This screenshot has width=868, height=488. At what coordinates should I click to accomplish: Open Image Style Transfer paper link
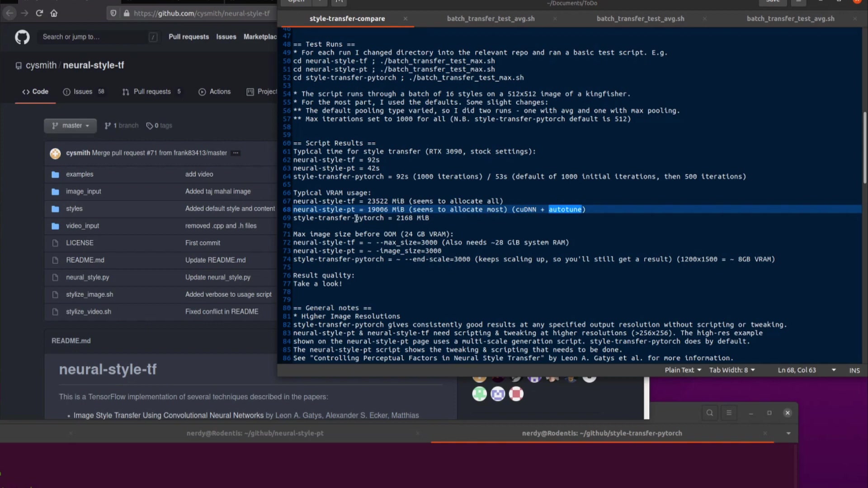point(169,415)
